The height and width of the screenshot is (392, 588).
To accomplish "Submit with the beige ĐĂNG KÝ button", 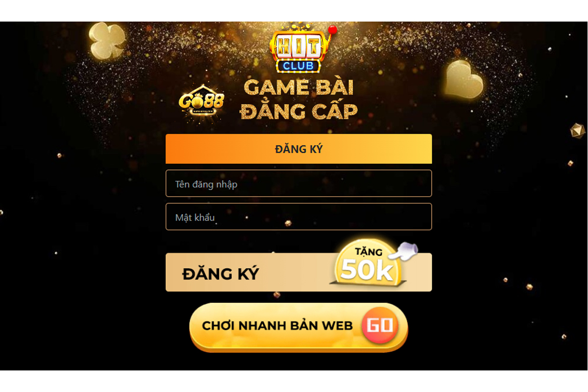I will click(x=299, y=272).
